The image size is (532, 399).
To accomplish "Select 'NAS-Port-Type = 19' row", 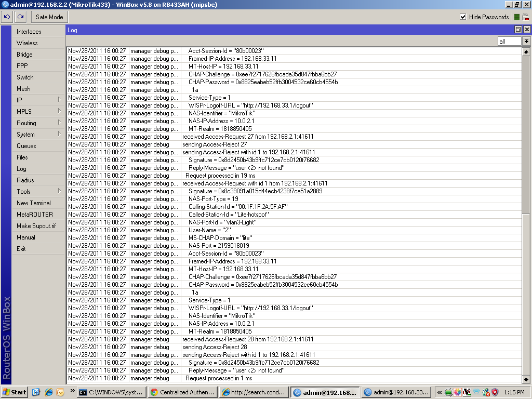I will point(294,199).
